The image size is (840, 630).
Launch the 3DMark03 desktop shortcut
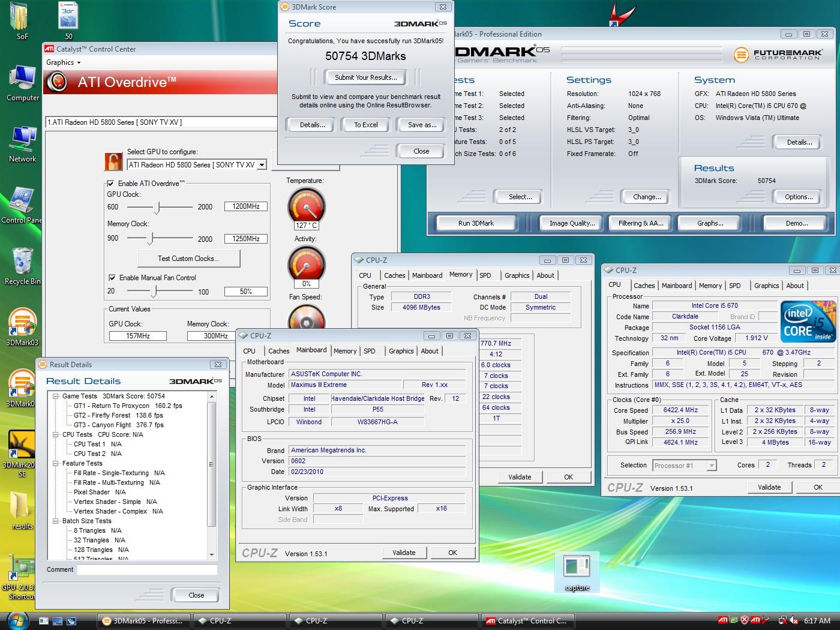tap(22, 328)
